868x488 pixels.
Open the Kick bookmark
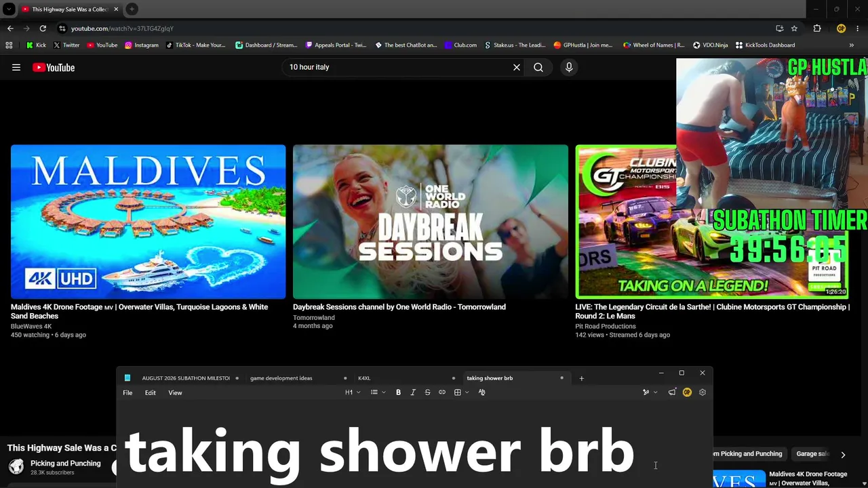click(x=36, y=45)
